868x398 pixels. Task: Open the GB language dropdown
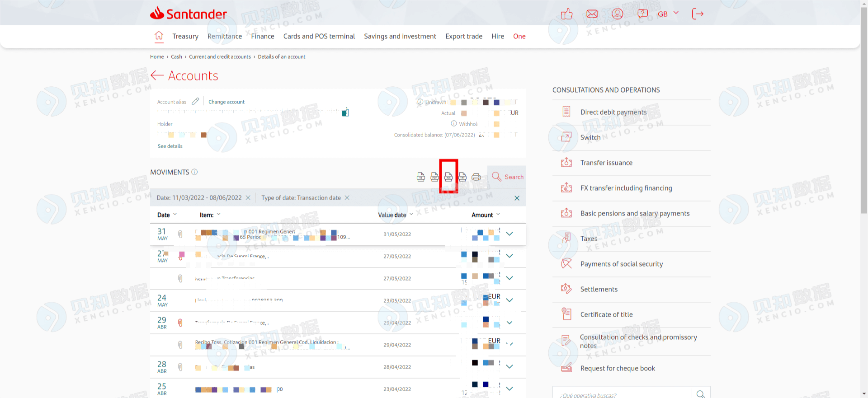668,14
